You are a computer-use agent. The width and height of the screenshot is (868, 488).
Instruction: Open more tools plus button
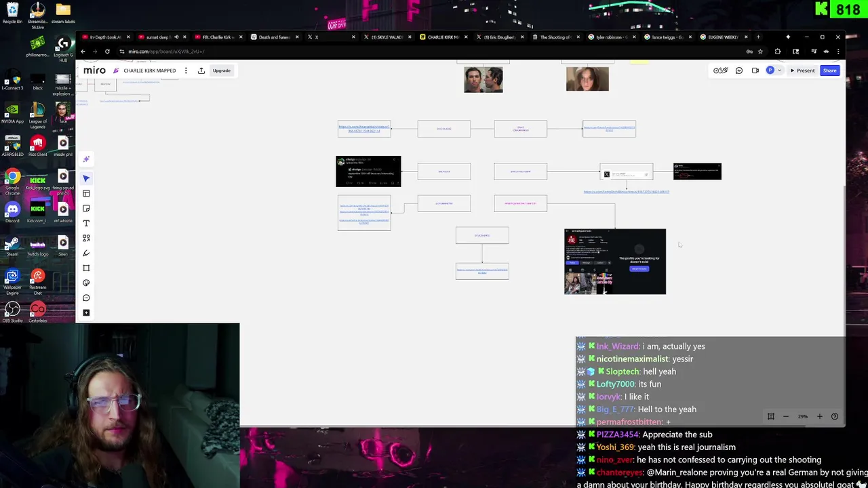pos(86,313)
